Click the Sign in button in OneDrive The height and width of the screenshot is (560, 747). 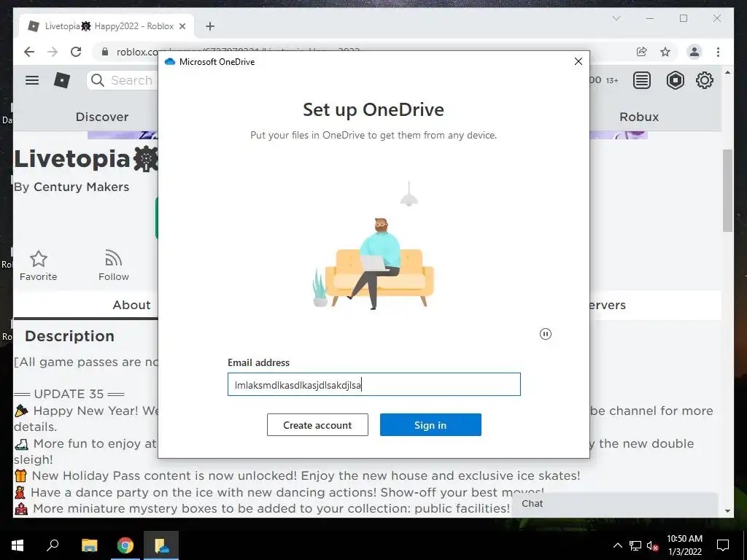(x=430, y=425)
